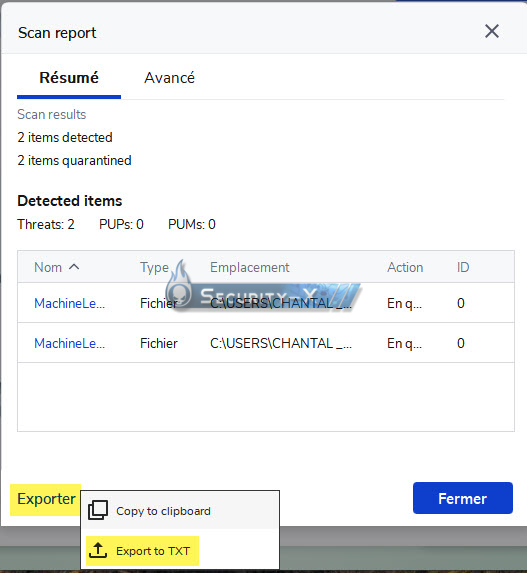Select the Résumé tab
Viewport: 527px width, 573px height.
69,78
